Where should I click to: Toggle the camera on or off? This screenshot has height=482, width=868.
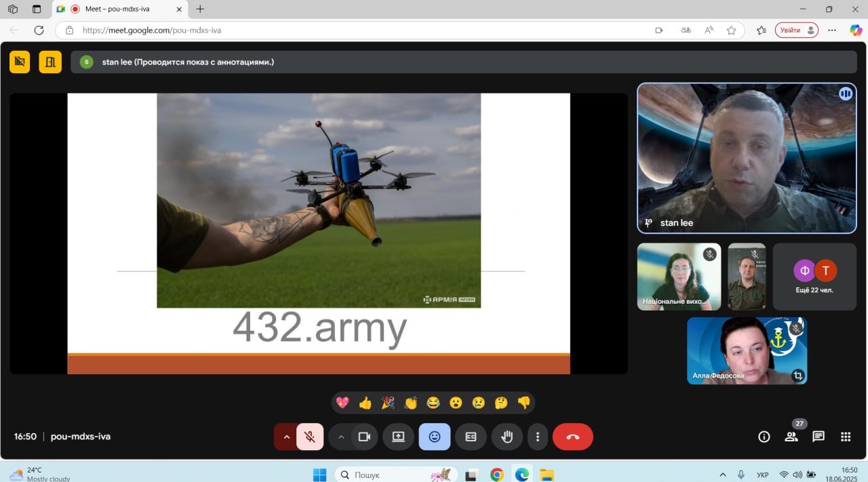pos(364,437)
